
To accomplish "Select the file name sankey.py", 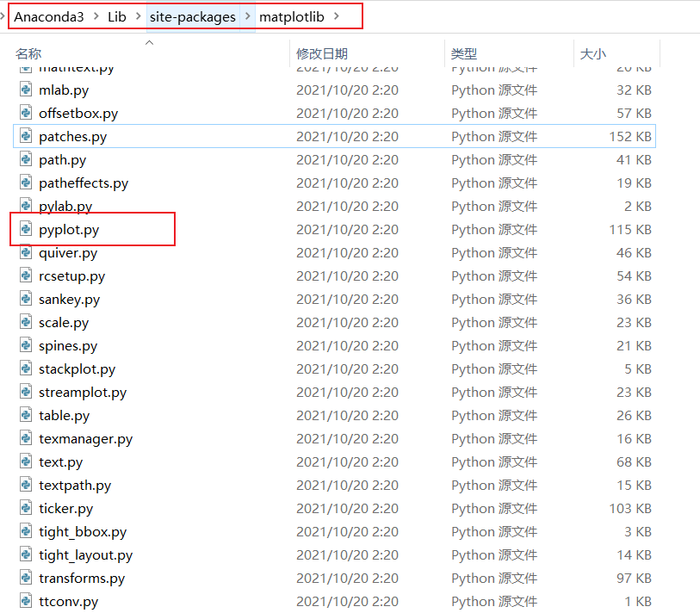I will pos(69,300).
